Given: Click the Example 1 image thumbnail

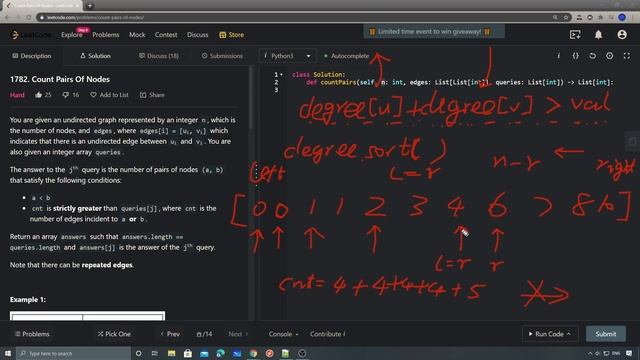Looking at the screenshot, I should [x=87, y=316].
